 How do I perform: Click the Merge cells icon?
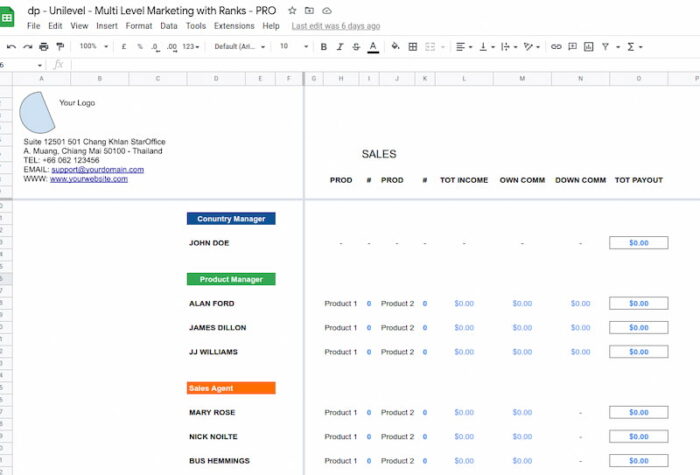point(430,46)
